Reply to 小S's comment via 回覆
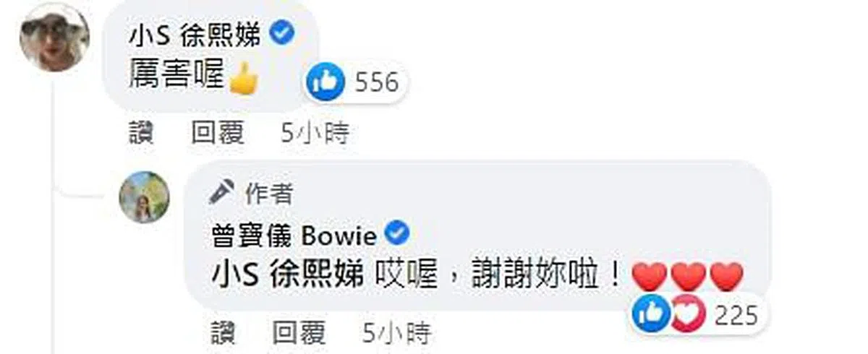Viewport: 868px width, 354px height. click(218, 133)
